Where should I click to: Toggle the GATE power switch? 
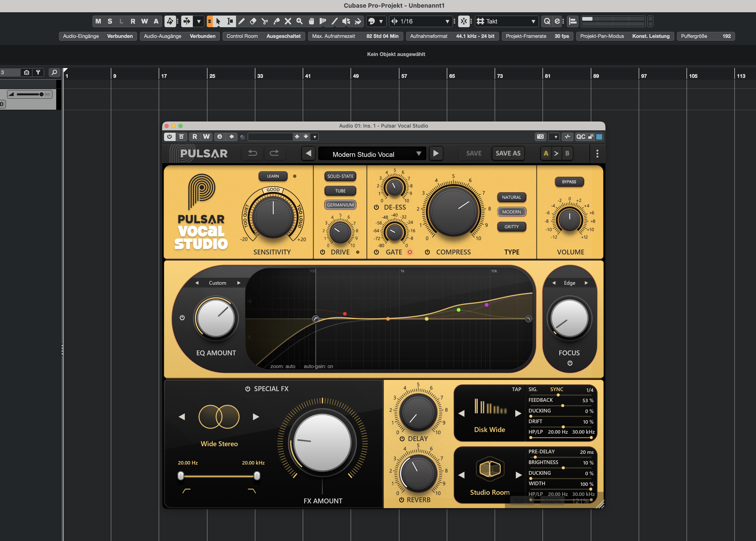tap(376, 252)
